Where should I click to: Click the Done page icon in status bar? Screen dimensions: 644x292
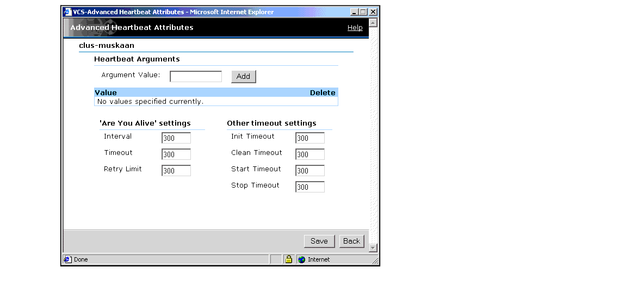[x=67, y=259]
